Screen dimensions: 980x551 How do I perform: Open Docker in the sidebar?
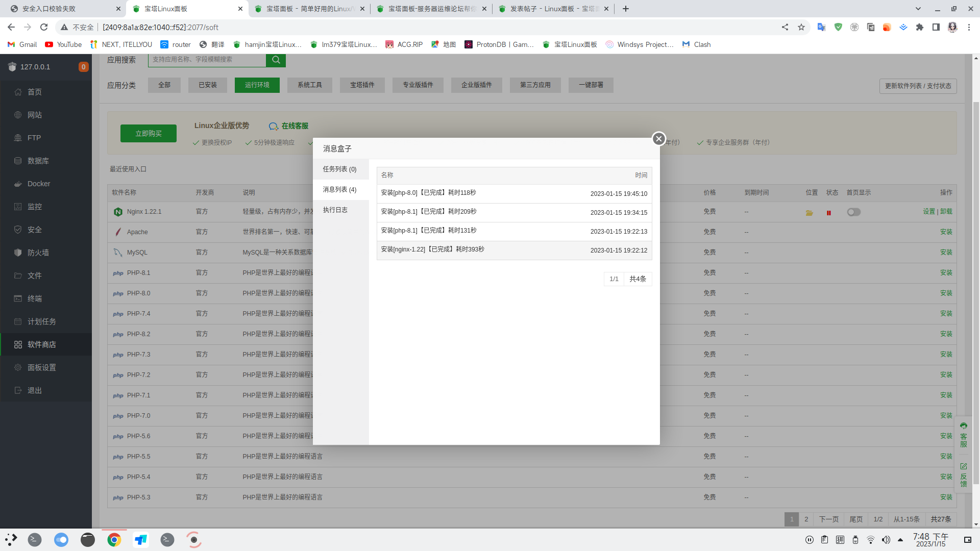[x=39, y=184]
